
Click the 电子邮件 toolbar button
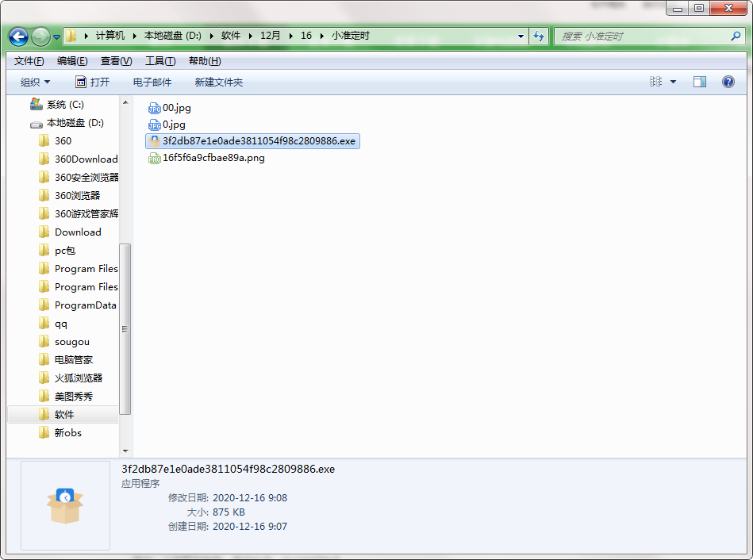(x=152, y=82)
